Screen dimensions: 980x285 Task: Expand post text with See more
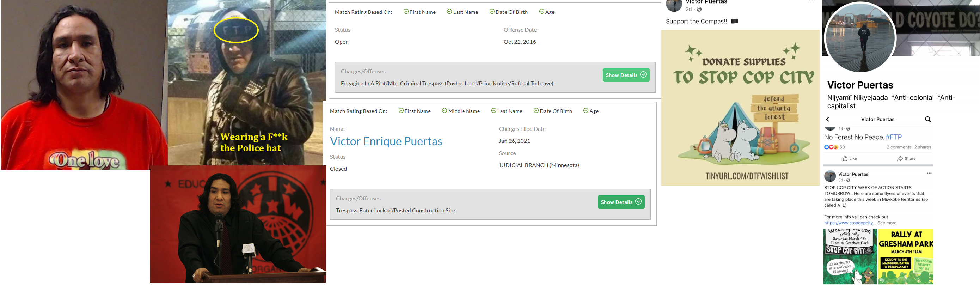point(887,223)
